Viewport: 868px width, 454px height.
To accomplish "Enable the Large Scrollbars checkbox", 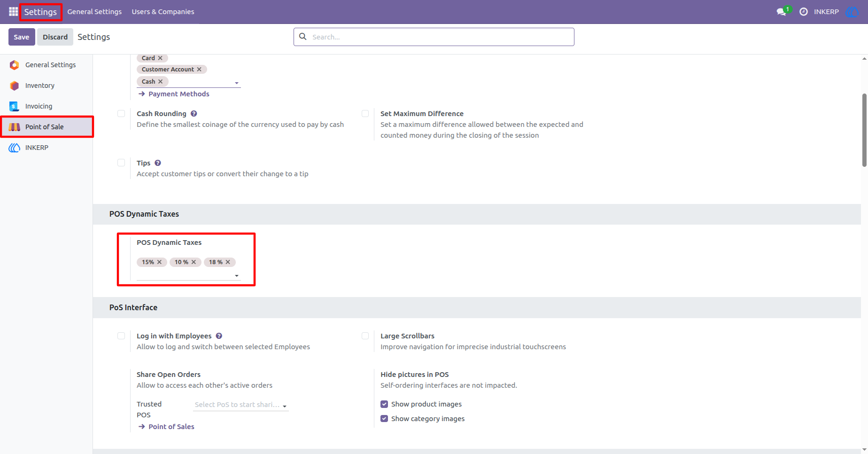I will [365, 336].
